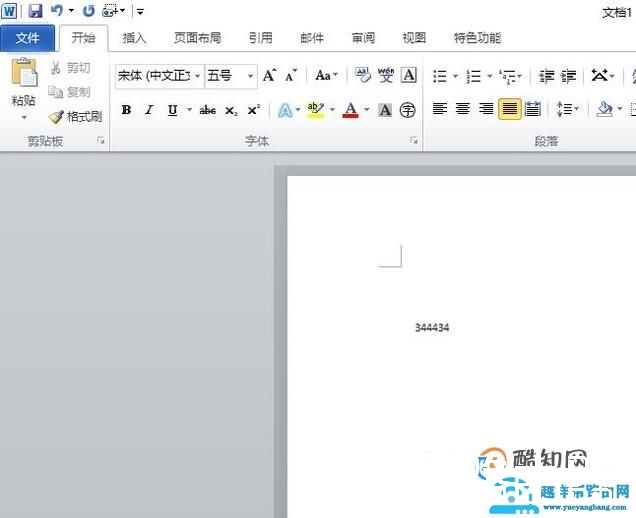Toggle subscript x₂

pos(231,110)
